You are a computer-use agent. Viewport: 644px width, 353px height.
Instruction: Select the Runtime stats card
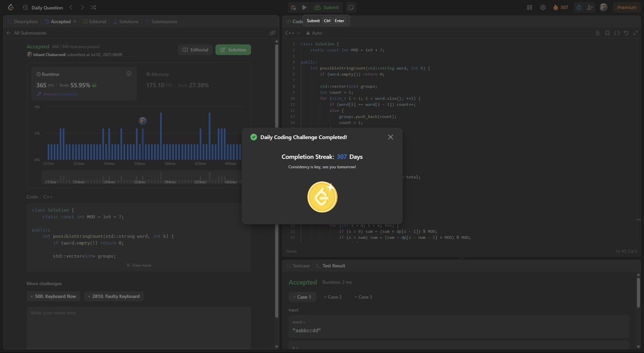(83, 84)
